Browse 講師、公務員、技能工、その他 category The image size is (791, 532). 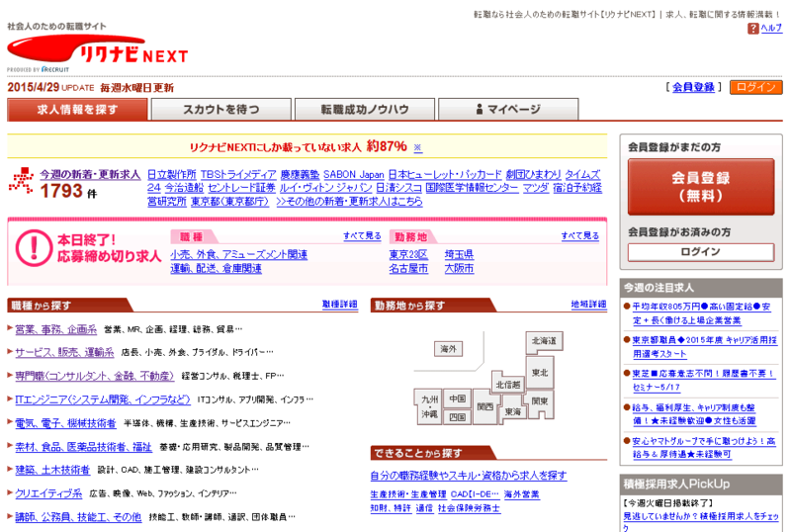coord(78,517)
